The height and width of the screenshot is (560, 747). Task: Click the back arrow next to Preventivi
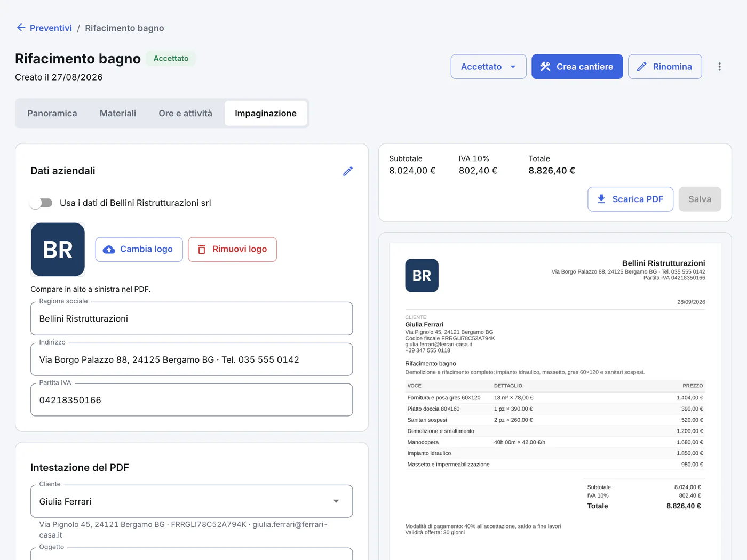(x=21, y=28)
